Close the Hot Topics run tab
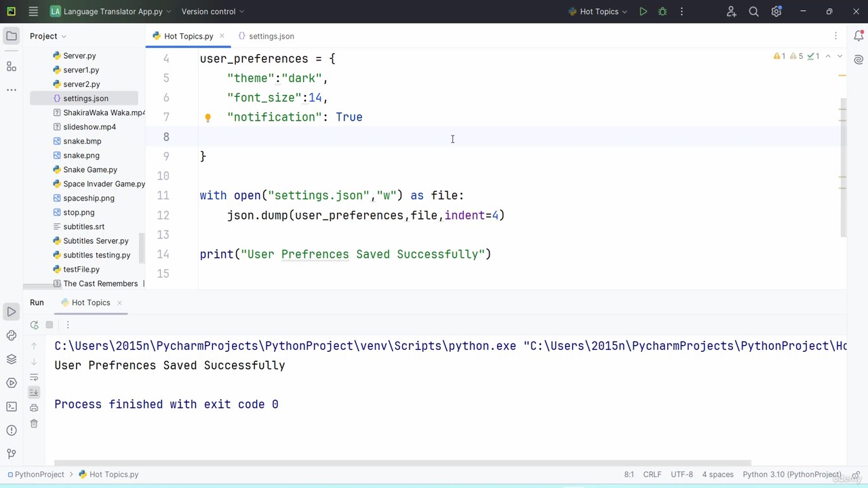 (x=119, y=302)
